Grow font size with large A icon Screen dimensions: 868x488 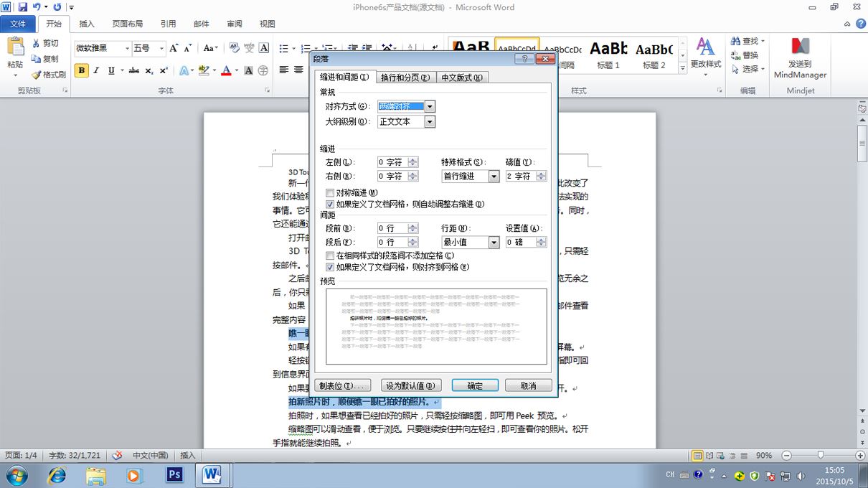pos(174,48)
